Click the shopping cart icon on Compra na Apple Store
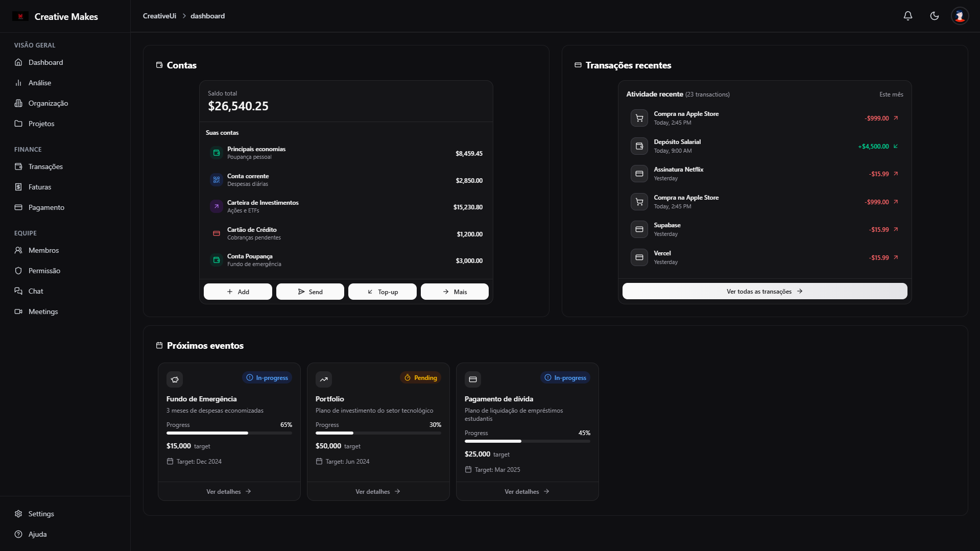Viewport: 980px width, 551px height. [x=639, y=118]
